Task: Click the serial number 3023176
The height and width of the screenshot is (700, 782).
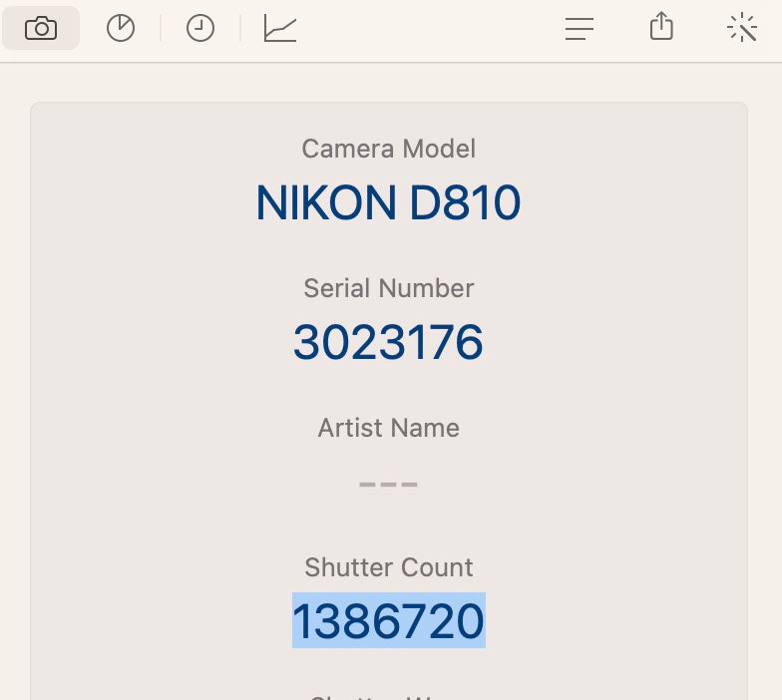Action: 389,342
